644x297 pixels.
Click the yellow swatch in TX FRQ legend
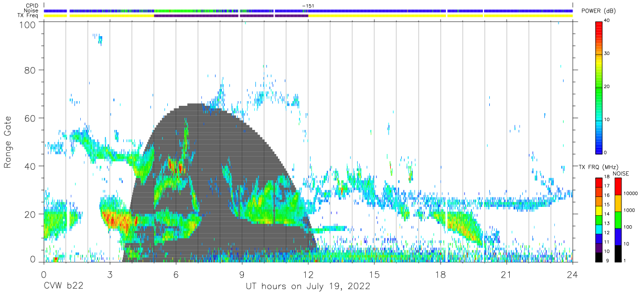[599, 210]
